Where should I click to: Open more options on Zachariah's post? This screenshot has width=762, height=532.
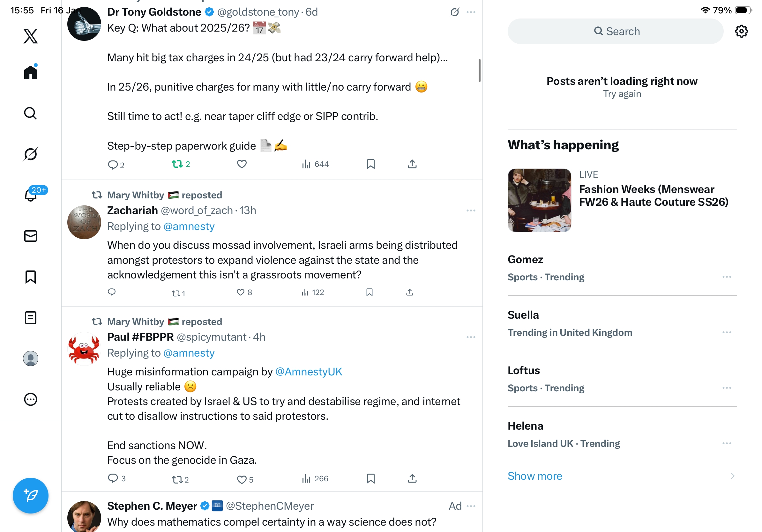[x=471, y=211]
